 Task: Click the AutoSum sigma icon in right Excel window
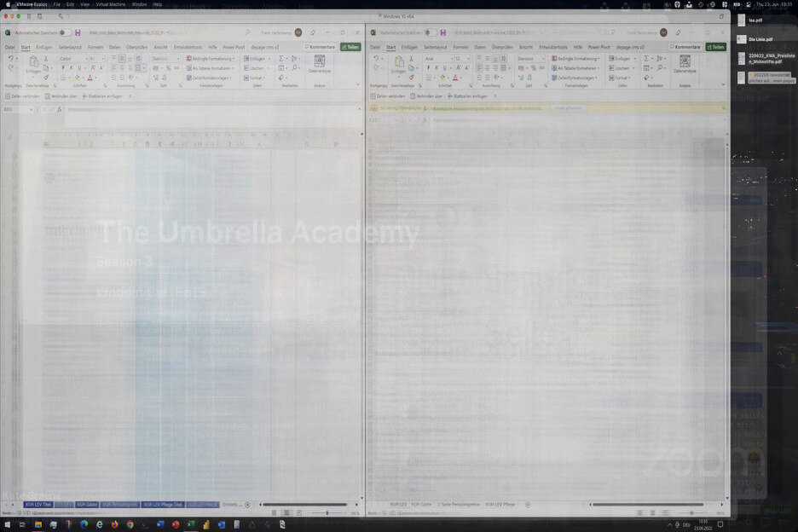pyautogui.click(x=646, y=59)
